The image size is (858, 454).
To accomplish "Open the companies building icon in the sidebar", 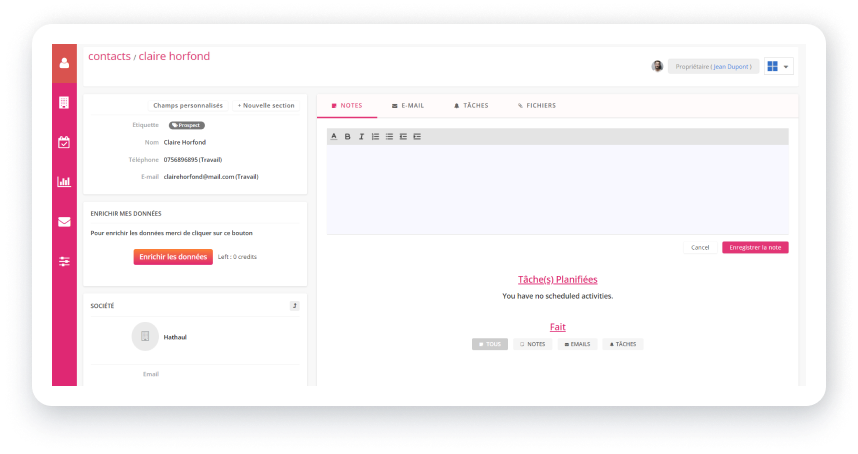I will coord(64,102).
